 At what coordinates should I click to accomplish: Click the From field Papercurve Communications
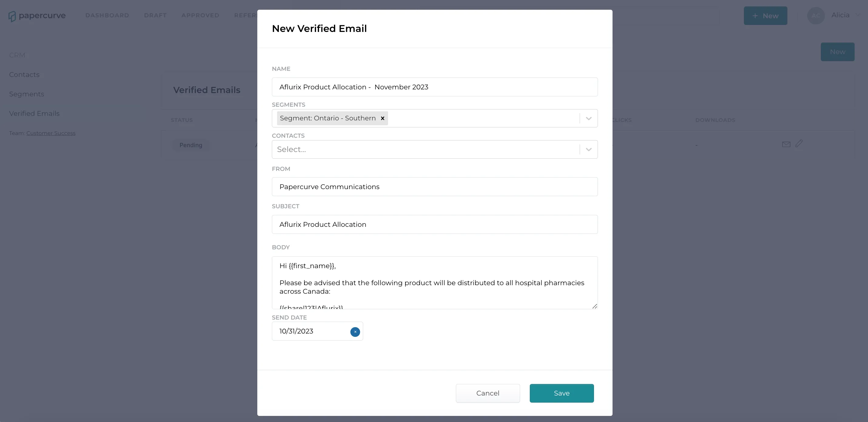(435, 187)
